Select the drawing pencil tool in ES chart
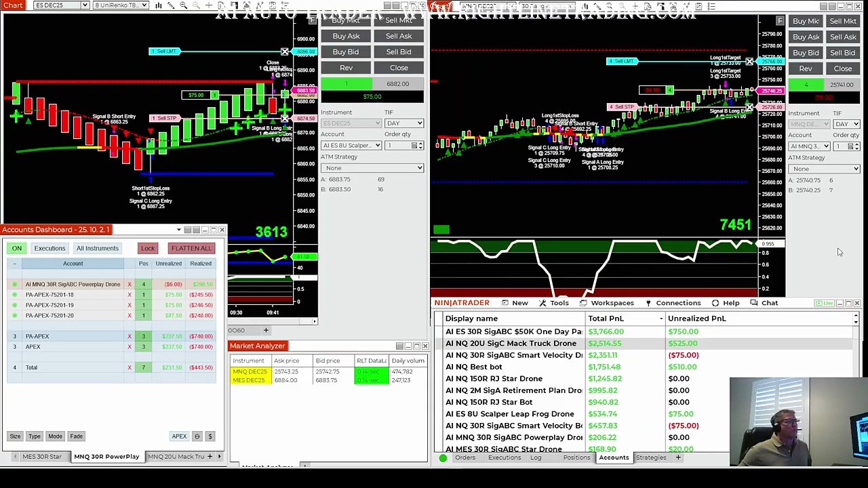Image resolution: width=868 pixels, height=488 pixels. coord(171,5)
